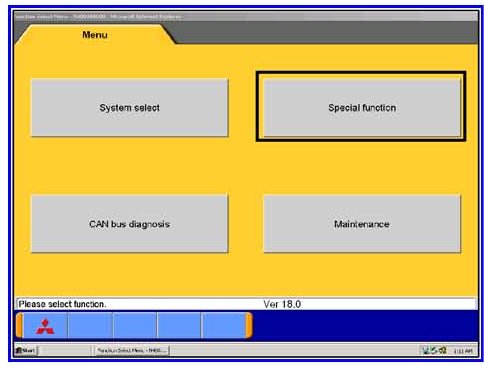Click the Mitsubishi logo home button
The width and height of the screenshot is (484, 370).
point(45,326)
